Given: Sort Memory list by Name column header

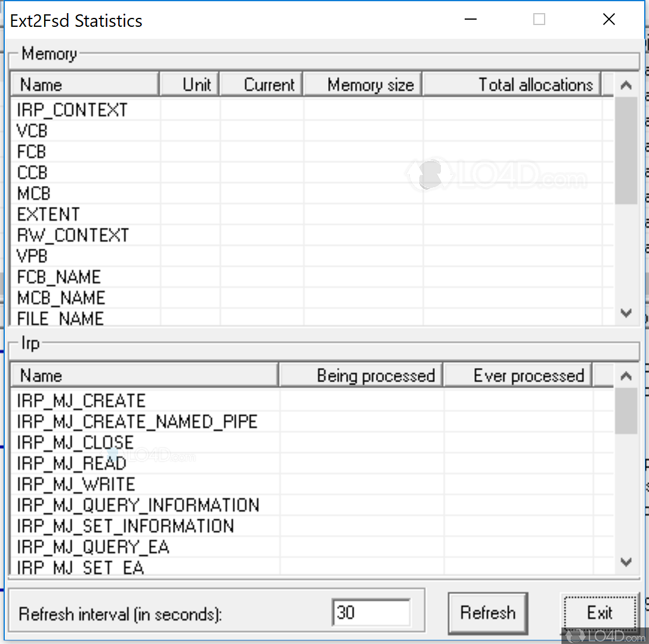Looking at the screenshot, I should click(x=85, y=85).
